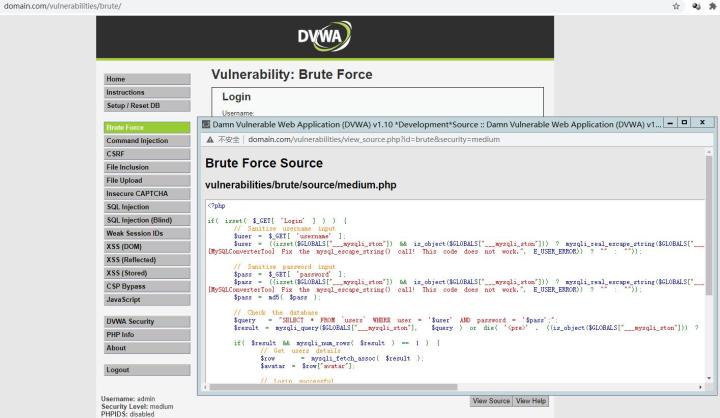
Task: Open XSS (DOM) page
Action: point(147,247)
